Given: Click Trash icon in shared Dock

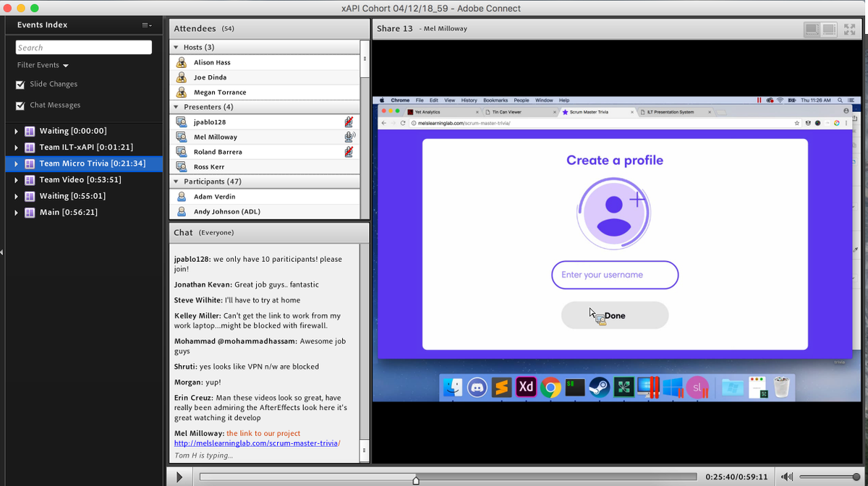Looking at the screenshot, I should tap(783, 388).
